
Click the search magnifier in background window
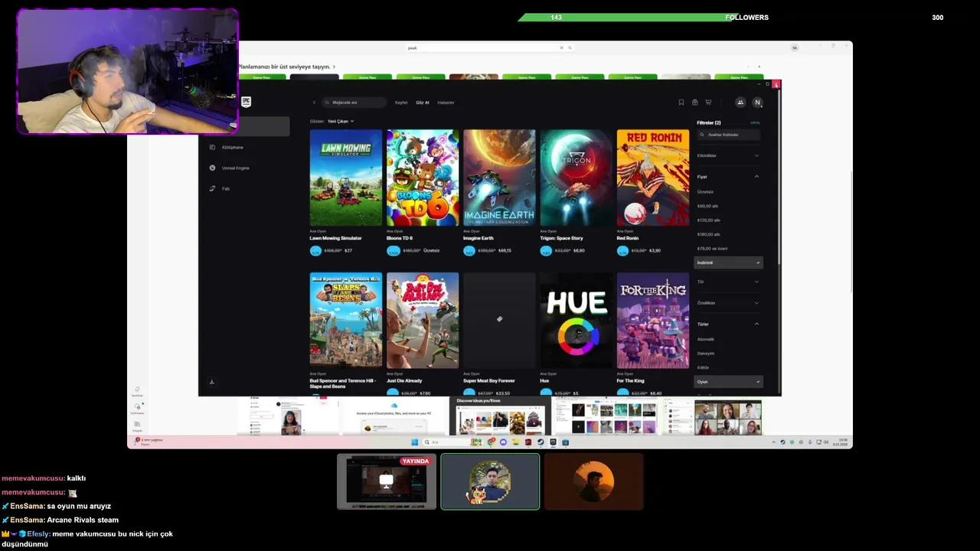coord(570,47)
